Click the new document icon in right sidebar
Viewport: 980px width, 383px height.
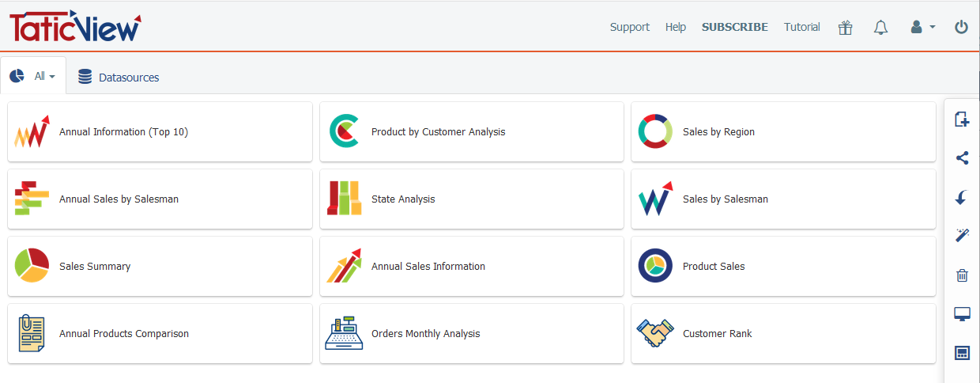962,119
